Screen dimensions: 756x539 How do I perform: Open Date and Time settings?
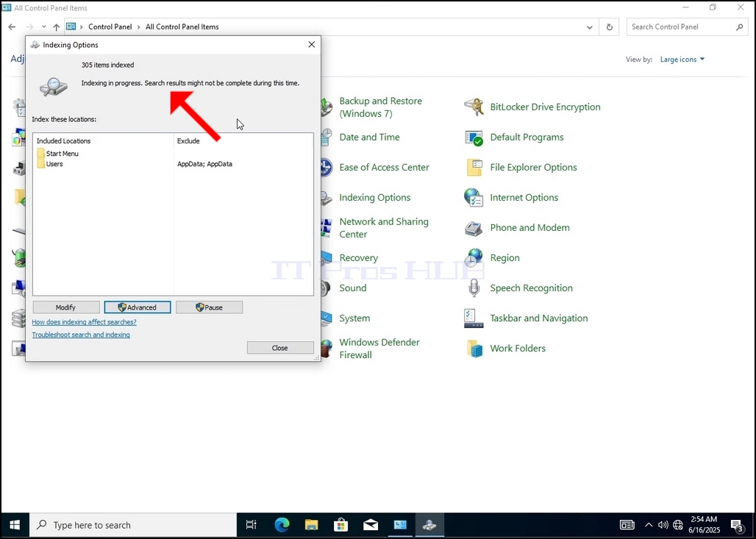tap(369, 137)
